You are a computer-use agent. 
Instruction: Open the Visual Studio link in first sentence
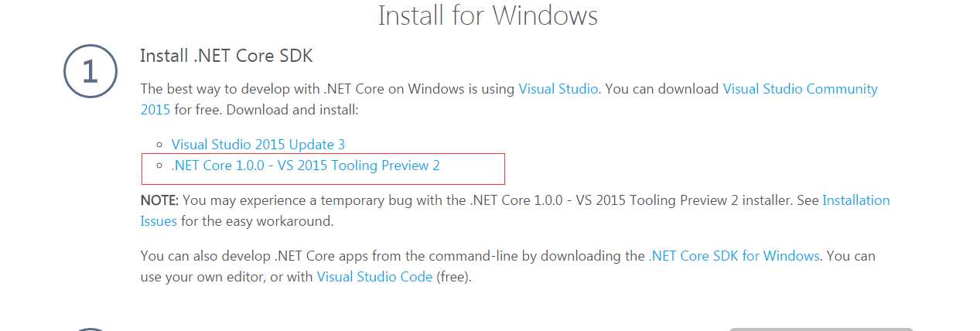tap(558, 89)
